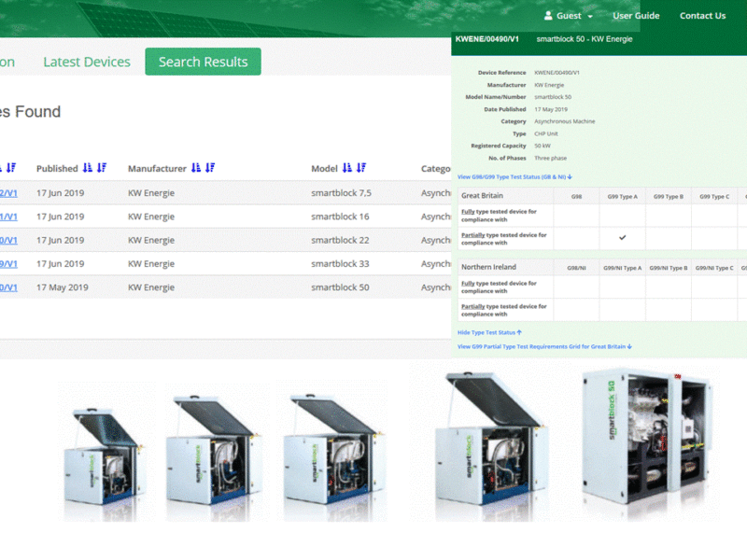Sort Published column ascending
The image size is (747, 560).
click(x=88, y=168)
